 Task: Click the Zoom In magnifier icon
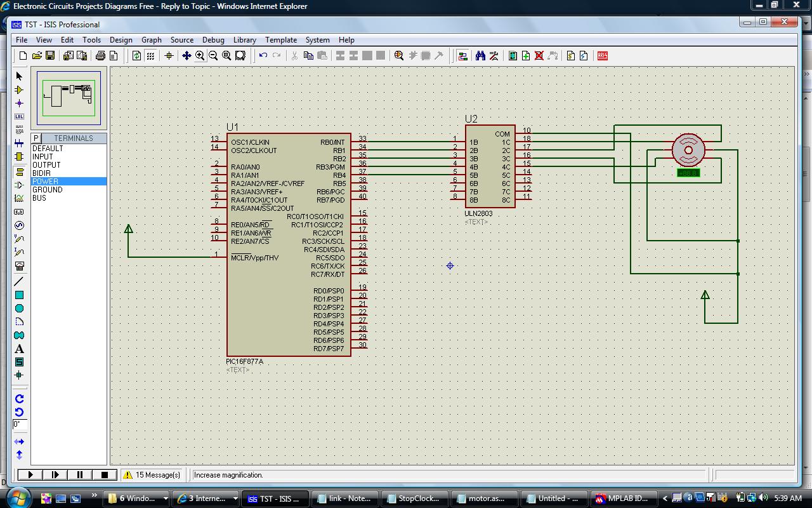(x=200, y=56)
